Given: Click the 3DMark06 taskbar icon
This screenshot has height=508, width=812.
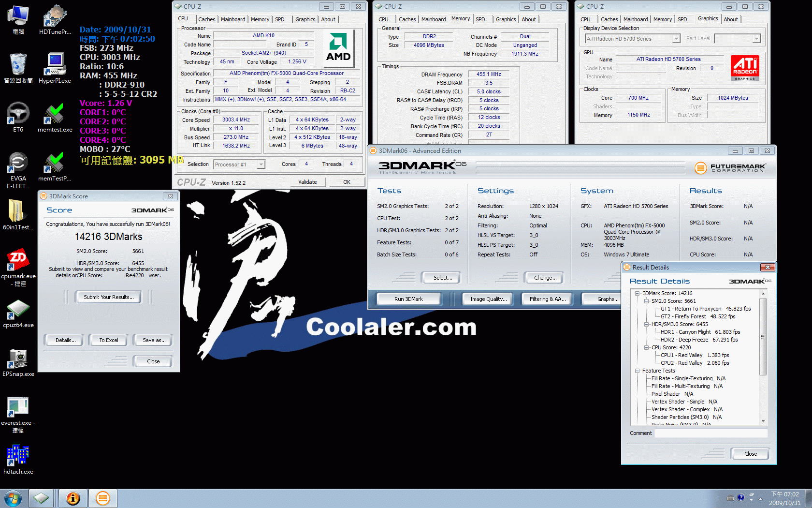Looking at the screenshot, I should click(102, 498).
